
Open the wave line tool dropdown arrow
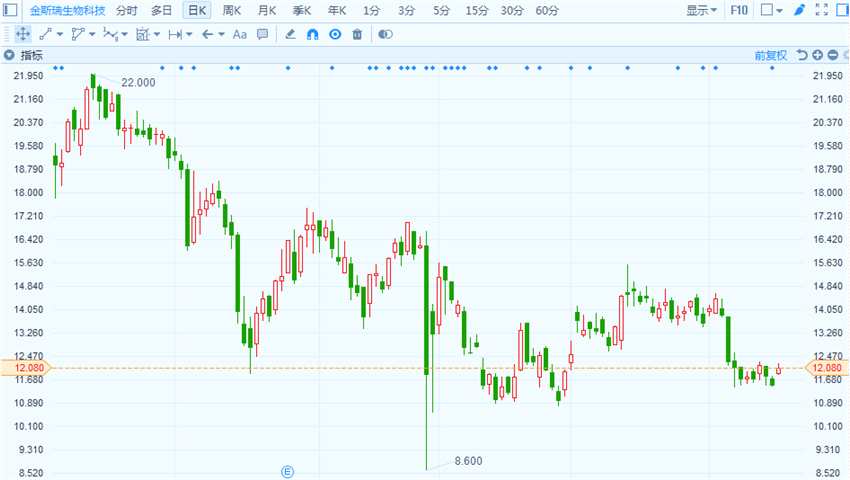pos(125,35)
